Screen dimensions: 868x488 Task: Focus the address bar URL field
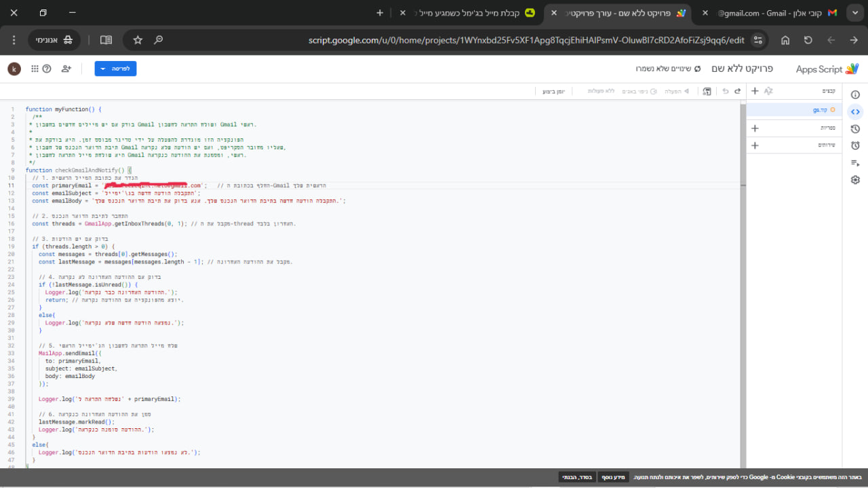(526, 40)
